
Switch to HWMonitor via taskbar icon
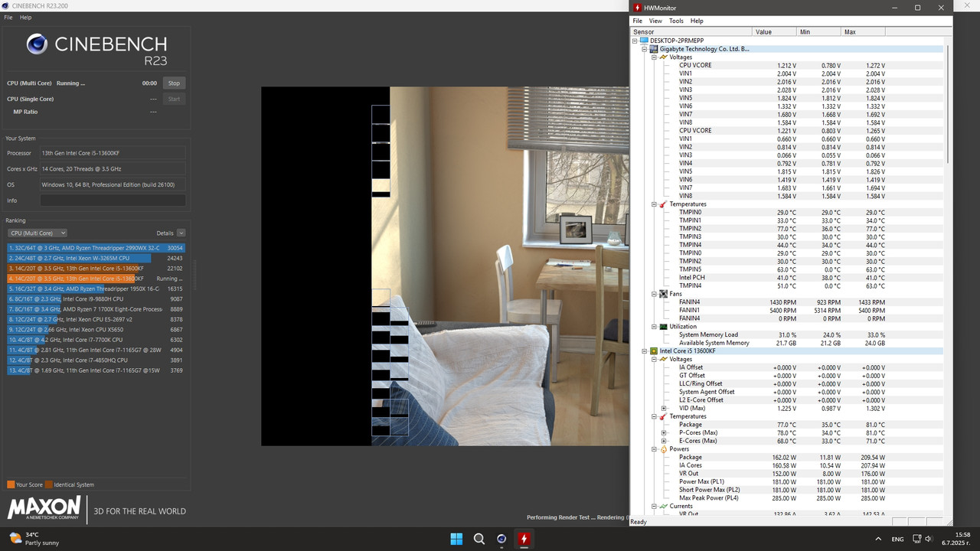[x=524, y=539]
